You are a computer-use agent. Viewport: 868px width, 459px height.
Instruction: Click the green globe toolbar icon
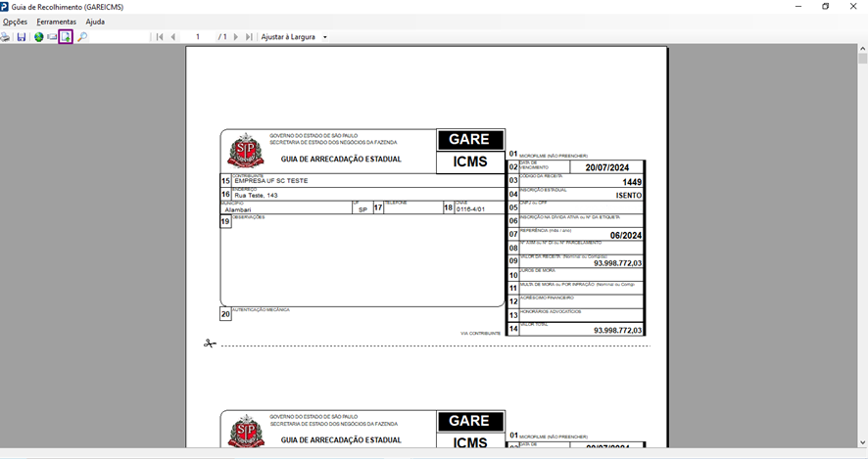(39, 37)
